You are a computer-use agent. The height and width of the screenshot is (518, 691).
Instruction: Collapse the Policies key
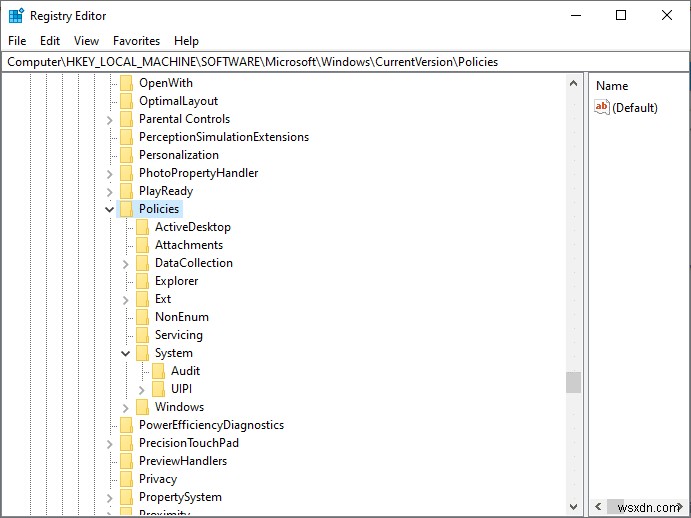110,209
